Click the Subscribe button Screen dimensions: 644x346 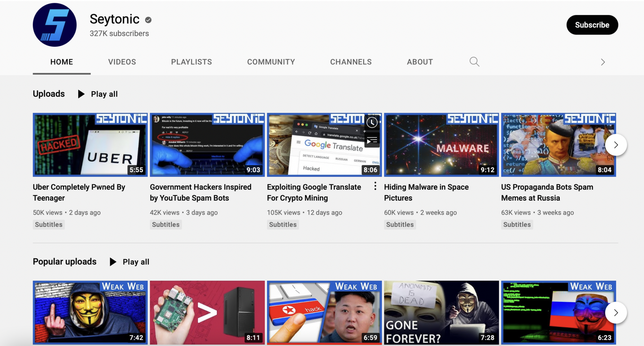[592, 25]
